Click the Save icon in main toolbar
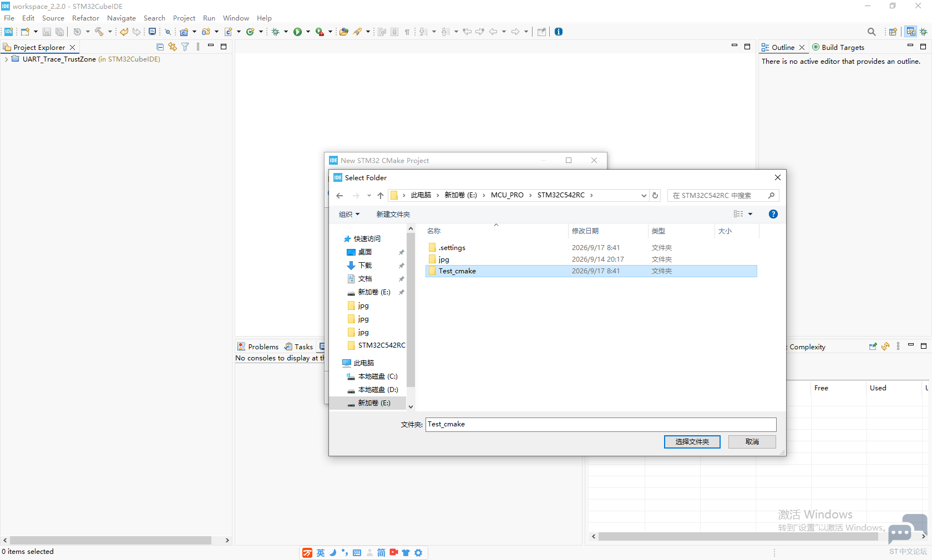The height and width of the screenshot is (560, 932). click(47, 32)
